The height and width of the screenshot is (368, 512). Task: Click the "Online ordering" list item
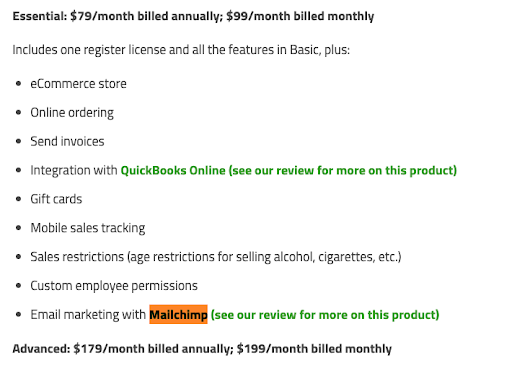[x=72, y=113]
